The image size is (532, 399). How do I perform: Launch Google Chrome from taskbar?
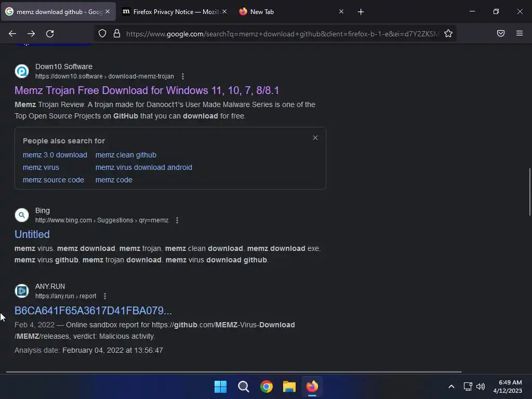pos(267,387)
